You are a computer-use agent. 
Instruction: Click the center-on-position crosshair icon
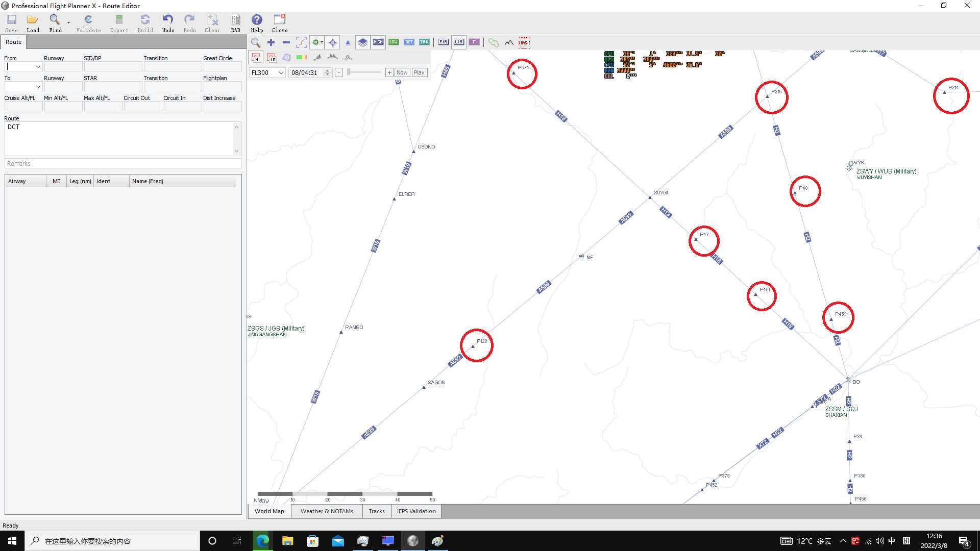pyautogui.click(x=333, y=42)
